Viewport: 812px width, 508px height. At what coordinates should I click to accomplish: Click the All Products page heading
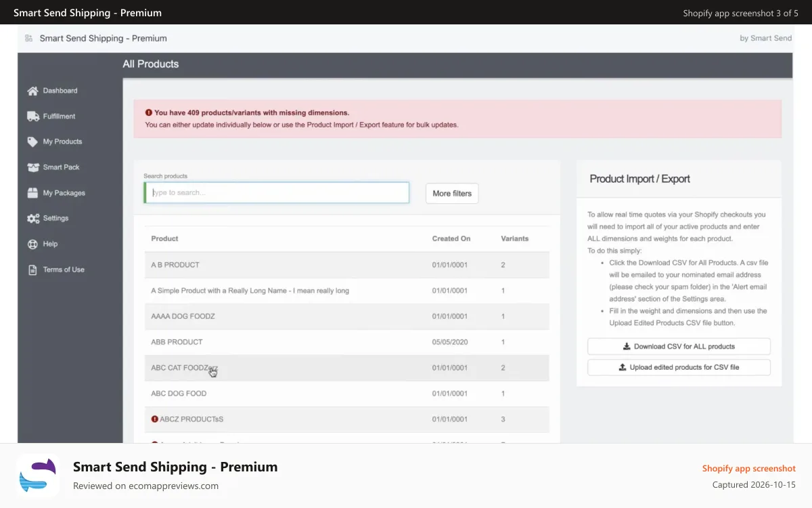pyautogui.click(x=150, y=64)
